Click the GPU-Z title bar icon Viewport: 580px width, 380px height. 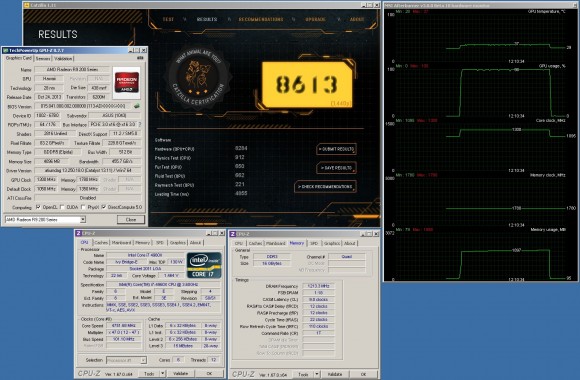click(5, 50)
